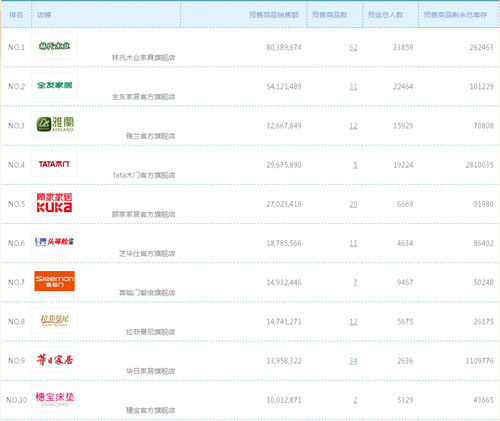Open product count link 52 in NO.1 row

pyautogui.click(x=353, y=48)
